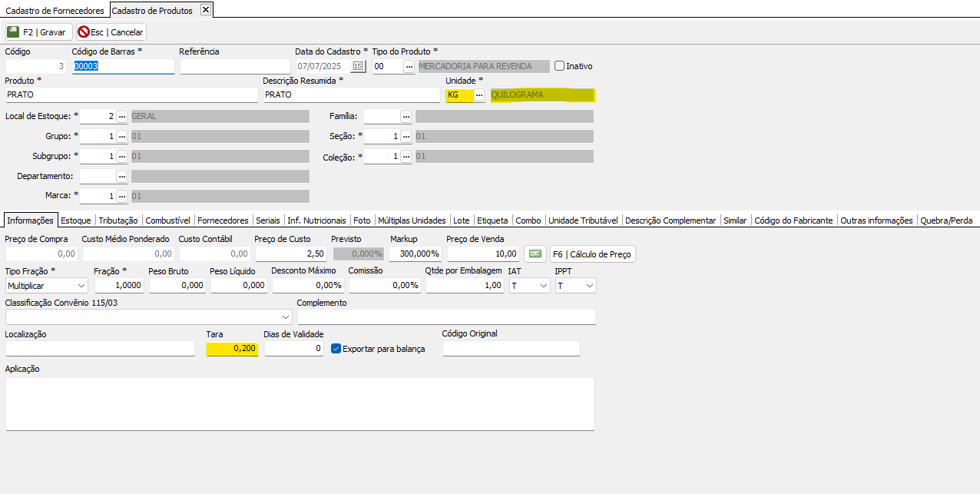Open the green price calculator icon
This screenshot has width=980, height=494.
(x=535, y=254)
